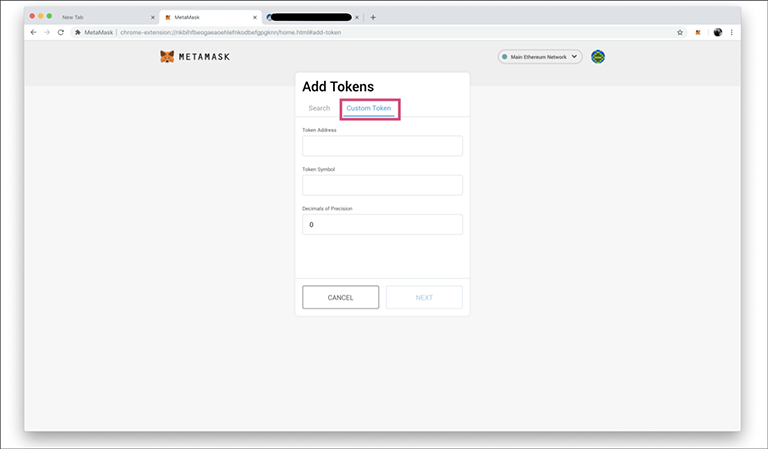Click the Add Tokens heading
Screen dimensions: 768x449
[338, 87]
